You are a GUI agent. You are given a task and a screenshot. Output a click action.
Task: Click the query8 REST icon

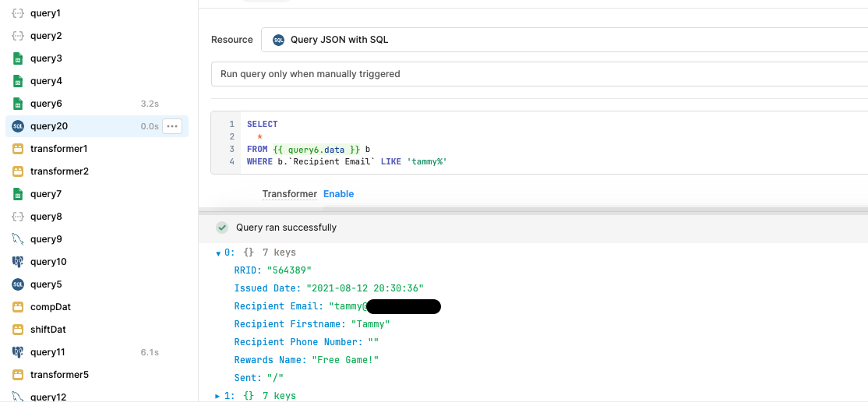point(18,217)
